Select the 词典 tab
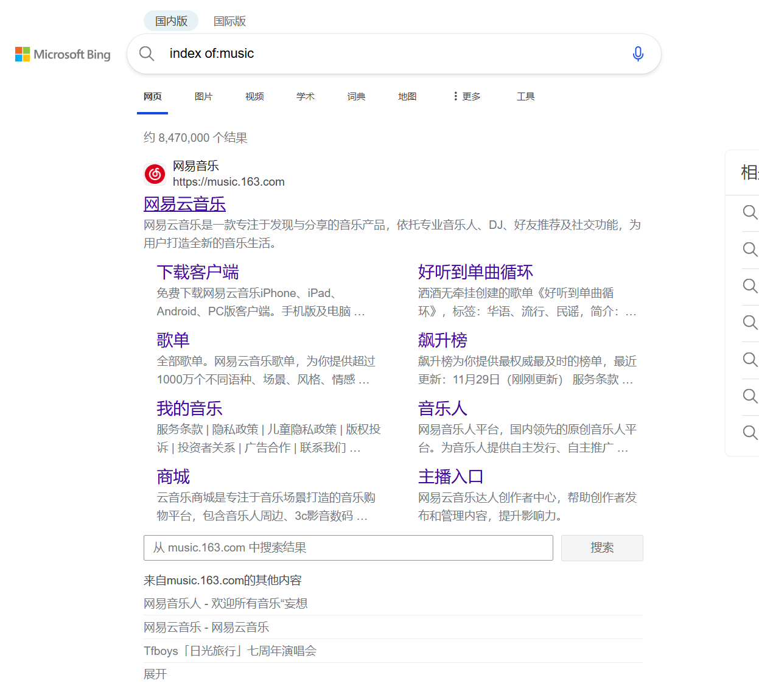 point(356,96)
